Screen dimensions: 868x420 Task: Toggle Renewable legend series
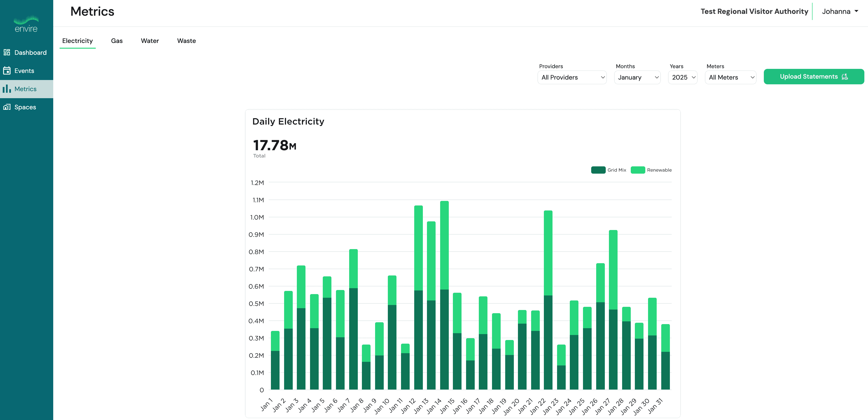651,170
